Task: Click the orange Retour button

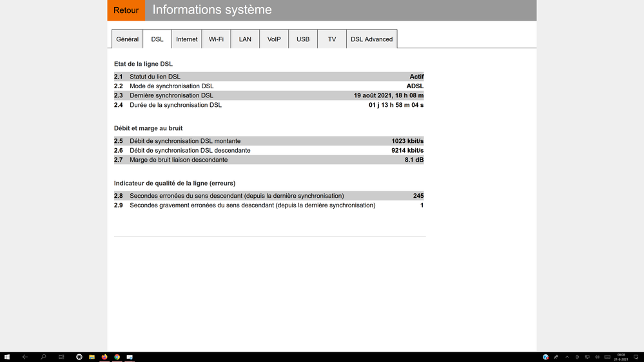Action: [x=126, y=10]
